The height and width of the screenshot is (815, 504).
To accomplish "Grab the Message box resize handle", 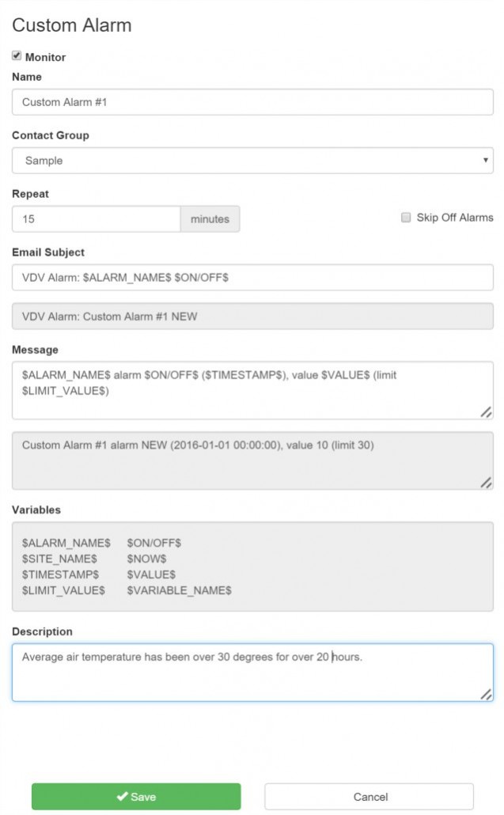I will pyautogui.click(x=486, y=412).
